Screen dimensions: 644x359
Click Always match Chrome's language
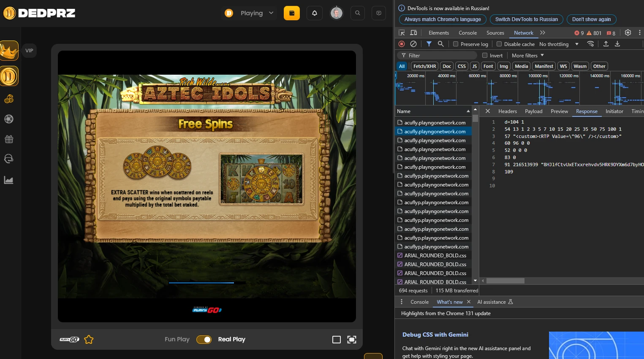coord(443,19)
